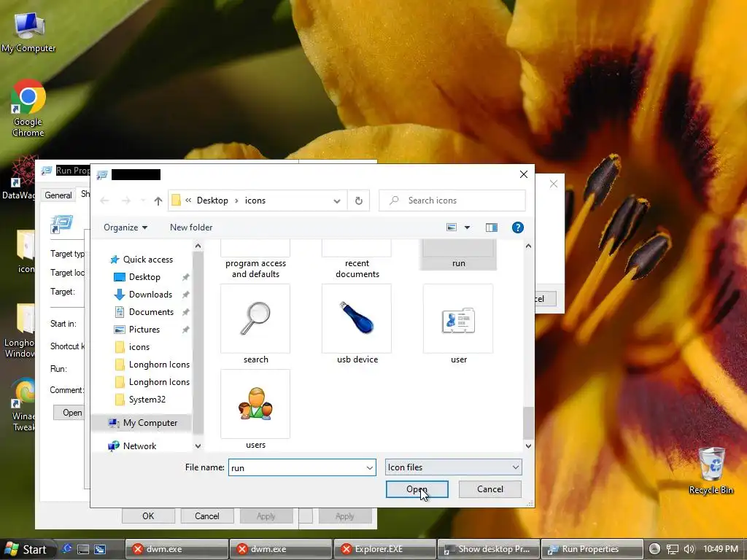Viewport: 747px width, 560px height.
Task: Click file list scroll down arrow
Action: click(528, 446)
